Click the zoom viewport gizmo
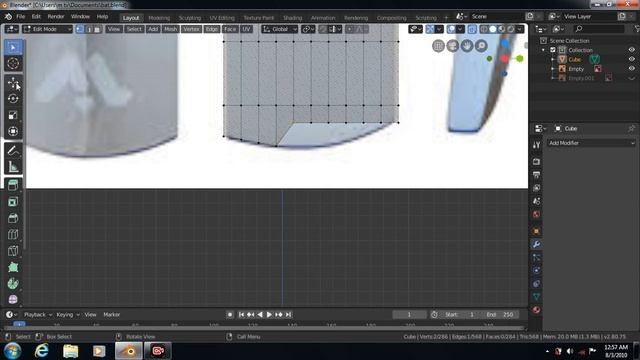Screen dimensions: 640x360 click(482, 46)
